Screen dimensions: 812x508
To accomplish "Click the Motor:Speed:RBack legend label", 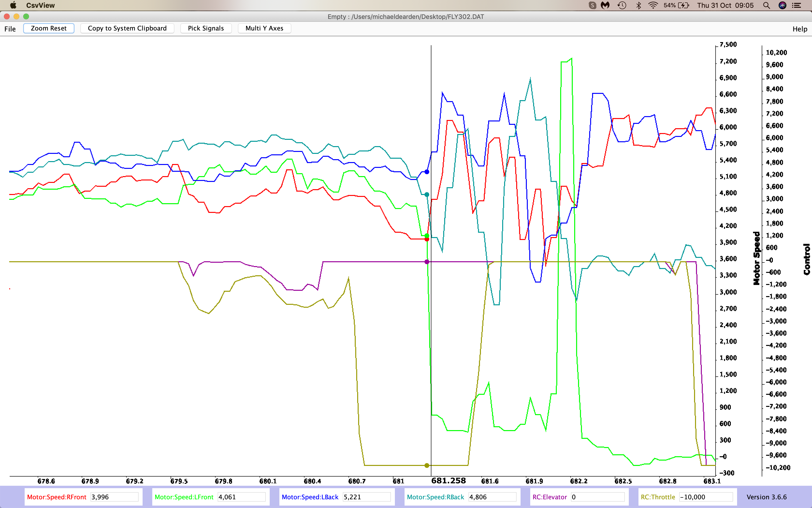I will 435,497.
